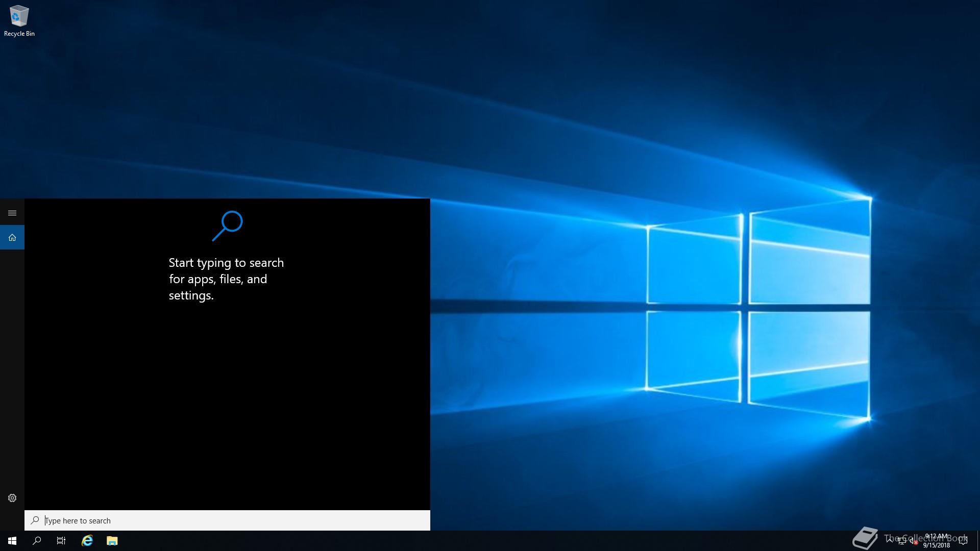Image resolution: width=980 pixels, height=551 pixels.
Task: Open Task View from the taskbar
Action: [61, 541]
